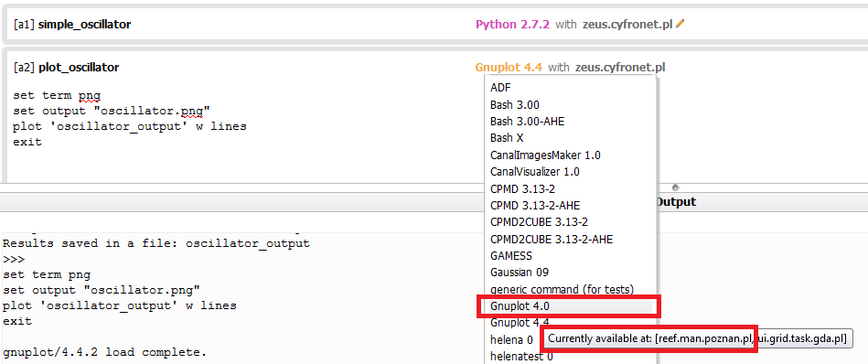The width and height of the screenshot is (868, 364).
Task: Click the pencil edit icon beside zeus.cyfronet.pl
Action: point(680,23)
